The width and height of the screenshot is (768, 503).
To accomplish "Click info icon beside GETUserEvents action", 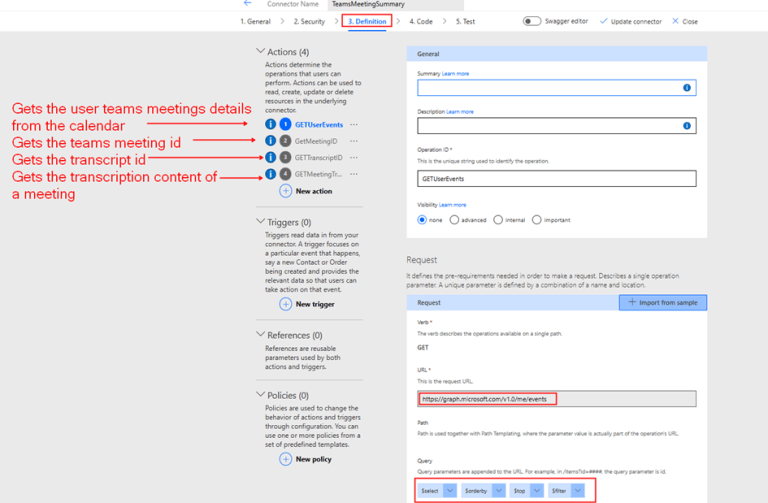I will (x=270, y=124).
